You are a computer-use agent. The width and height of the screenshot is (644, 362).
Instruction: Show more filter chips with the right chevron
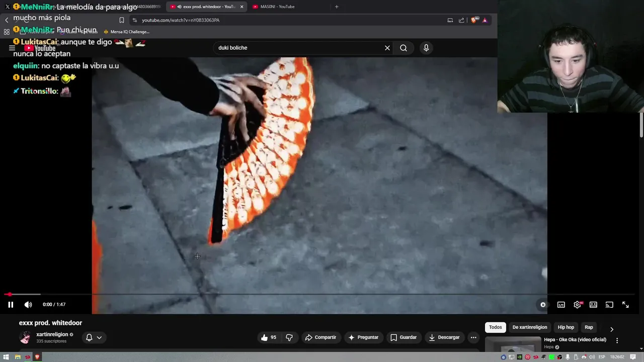coord(612,329)
